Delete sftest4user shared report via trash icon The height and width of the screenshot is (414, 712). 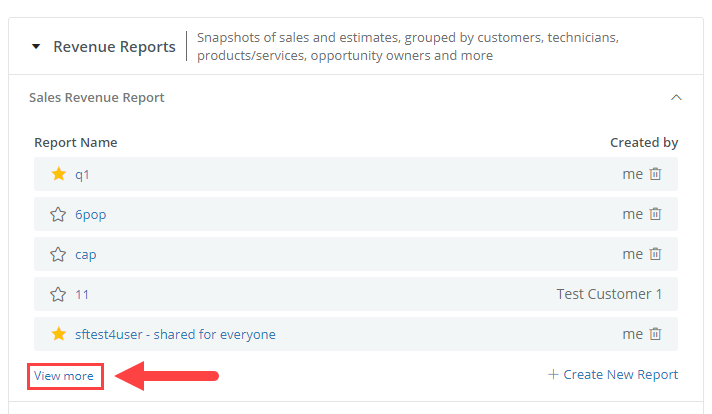tap(655, 334)
